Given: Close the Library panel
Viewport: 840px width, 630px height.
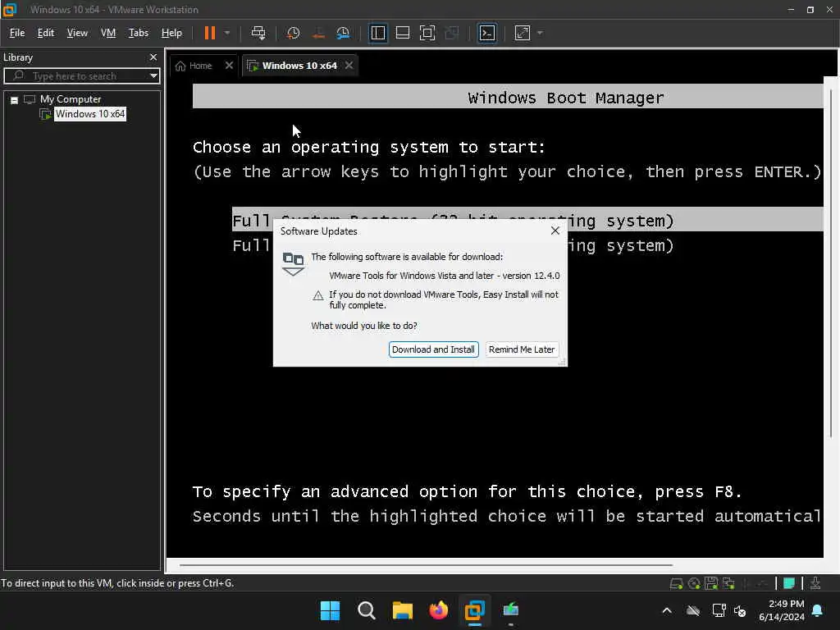Looking at the screenshot, I should (x=153, y=57).
